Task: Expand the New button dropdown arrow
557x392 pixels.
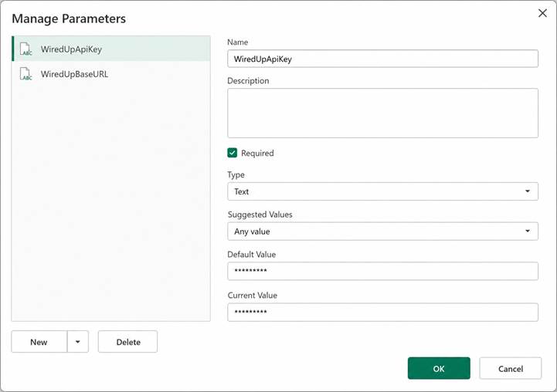Action: (77, 342)
